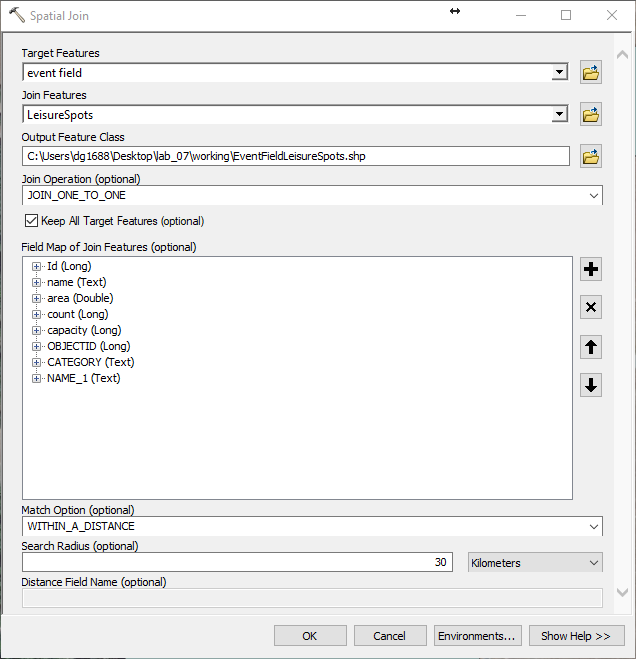Browse for Join Features folder icon
Screen dimensions: 636x659
click(x=591, y=114)
